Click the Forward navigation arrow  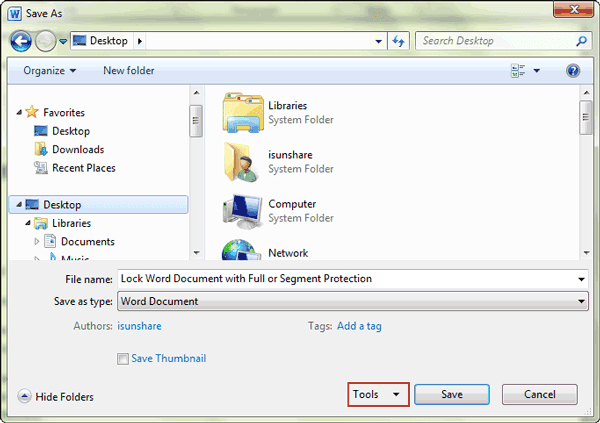(x=46, y=41)
